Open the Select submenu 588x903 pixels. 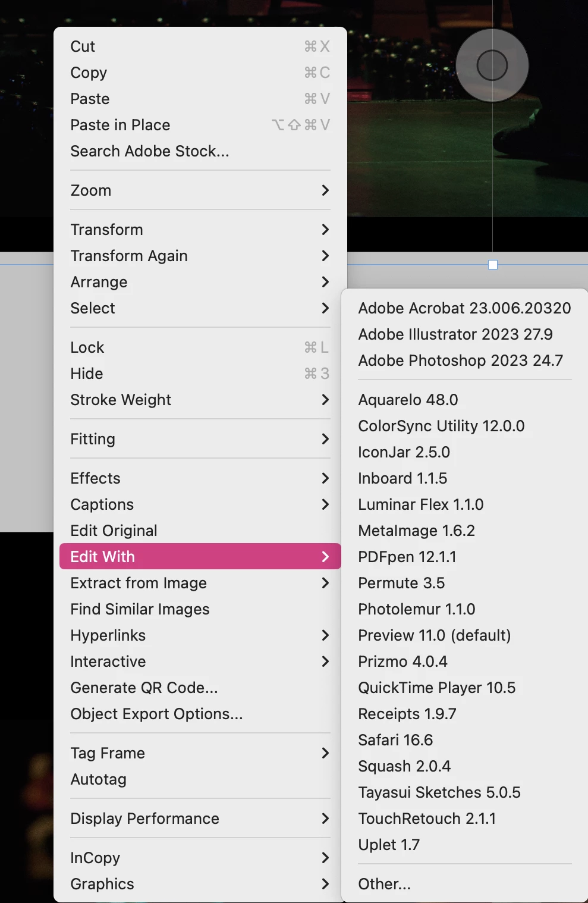tap(200, 308)
